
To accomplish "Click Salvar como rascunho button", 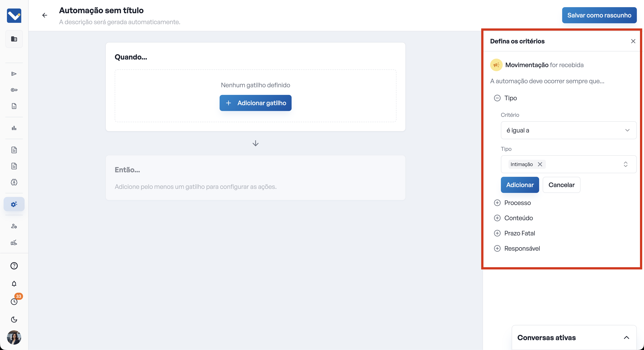I will click(599, 15).
